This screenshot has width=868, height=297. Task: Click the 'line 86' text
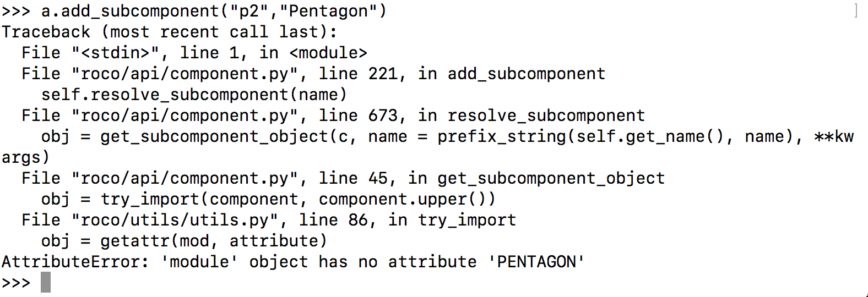pyautogui.click(x=333, y=220)
